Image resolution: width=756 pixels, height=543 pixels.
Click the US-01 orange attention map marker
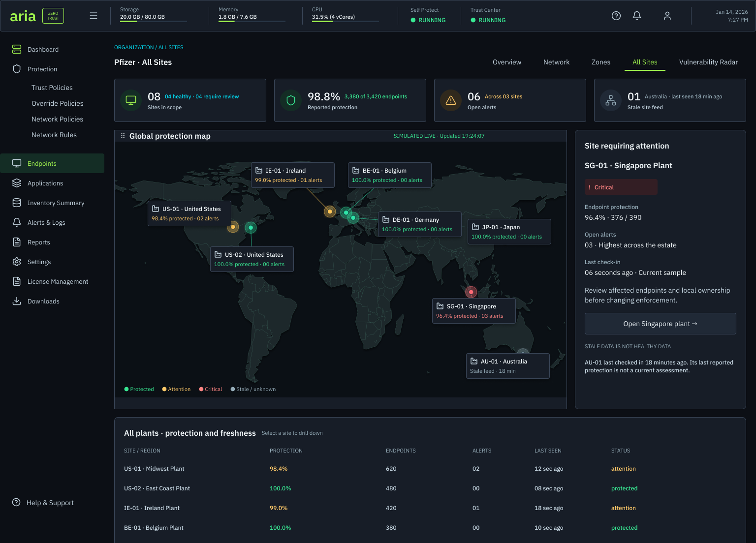(233, 227)
